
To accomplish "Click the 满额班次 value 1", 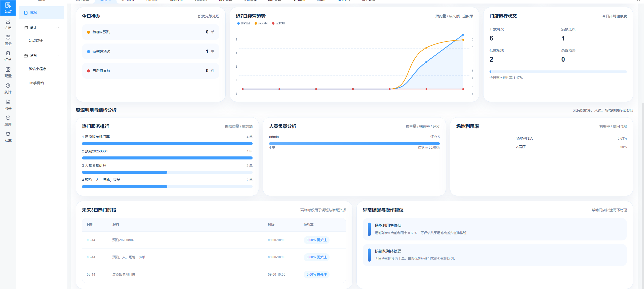I will point(563,38).
